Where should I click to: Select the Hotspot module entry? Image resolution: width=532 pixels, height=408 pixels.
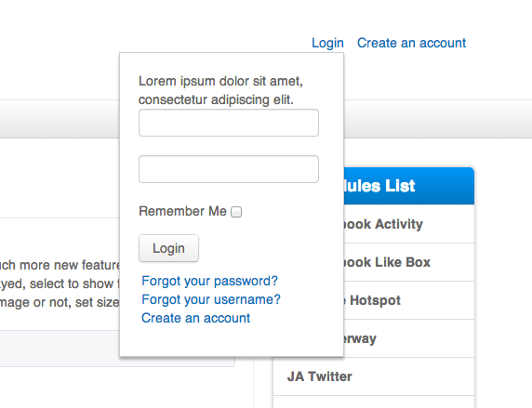pyautogui.click(x=408, y=300)
